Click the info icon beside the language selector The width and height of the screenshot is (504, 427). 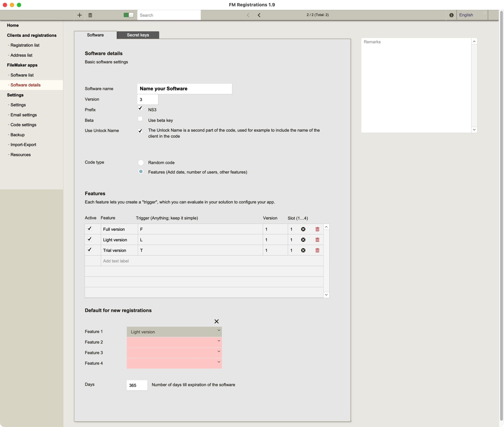pos(451,15)
